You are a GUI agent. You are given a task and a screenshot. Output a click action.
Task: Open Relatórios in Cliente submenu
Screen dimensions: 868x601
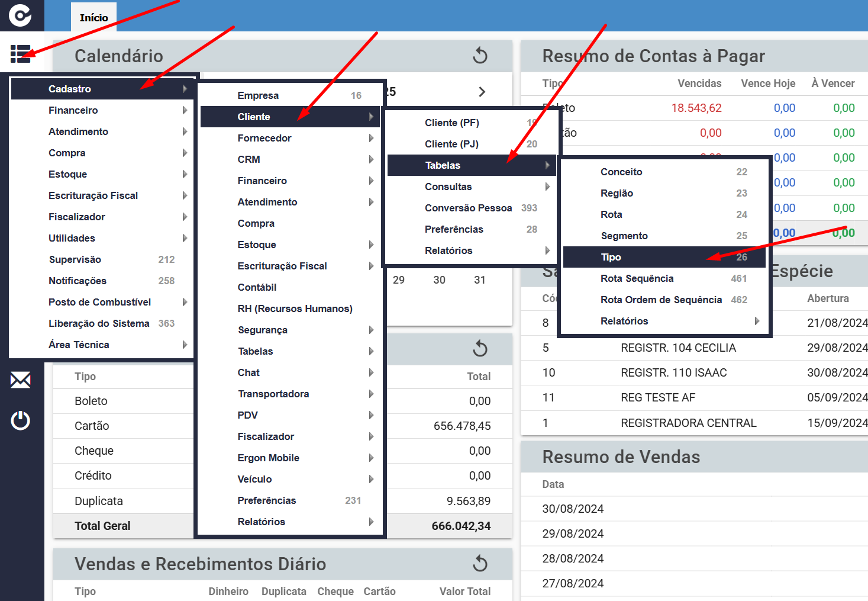click(472, 250)
